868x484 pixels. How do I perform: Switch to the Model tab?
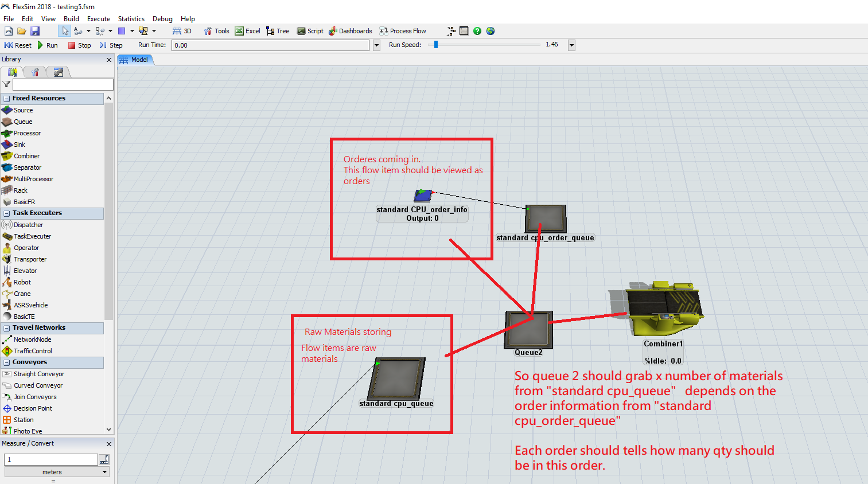click(x=135, y=60)
